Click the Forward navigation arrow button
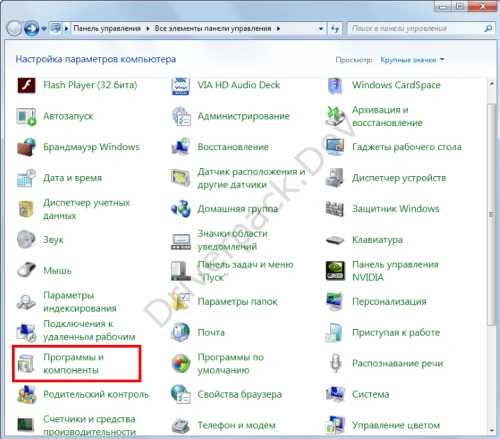The image size is (500, 439). point(32,29)
